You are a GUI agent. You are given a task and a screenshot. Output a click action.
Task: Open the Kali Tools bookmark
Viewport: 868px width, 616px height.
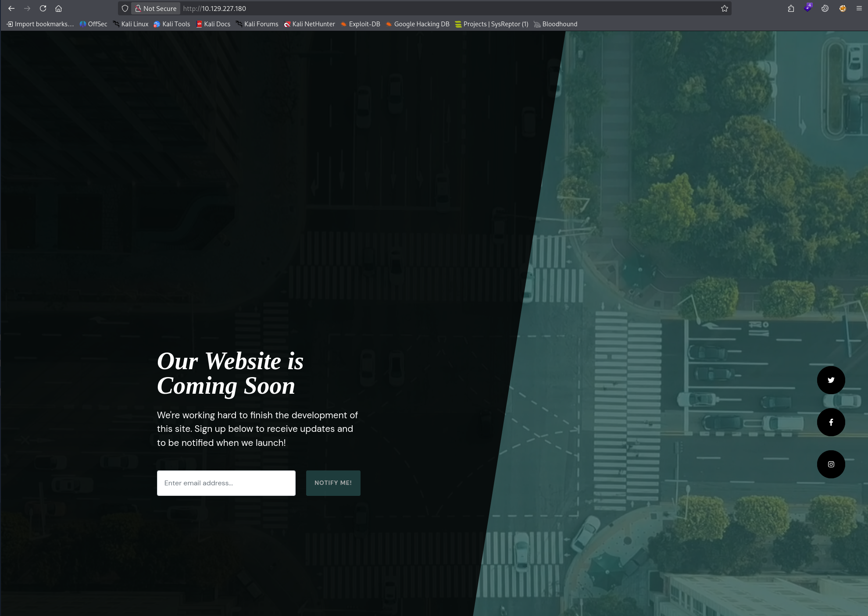pyautogui.click(x=172, y=24)
